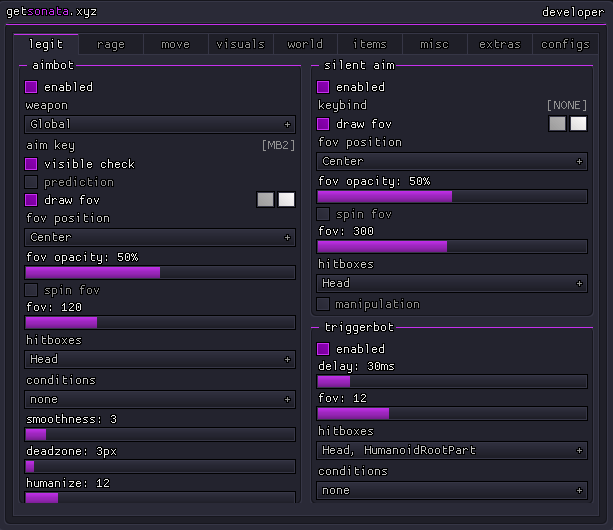Enable the prediction checkbox

pyautogui.click(x=31, y=182)
